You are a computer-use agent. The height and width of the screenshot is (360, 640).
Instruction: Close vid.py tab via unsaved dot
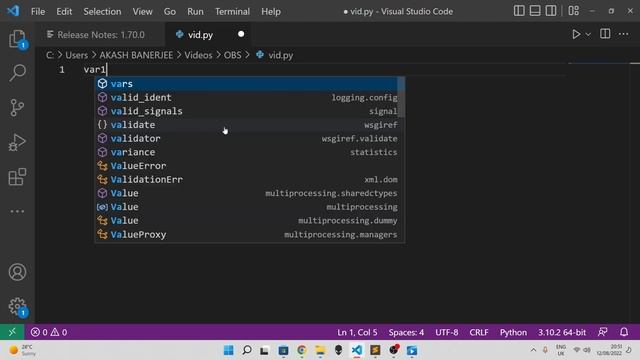[x=241, y=34]
